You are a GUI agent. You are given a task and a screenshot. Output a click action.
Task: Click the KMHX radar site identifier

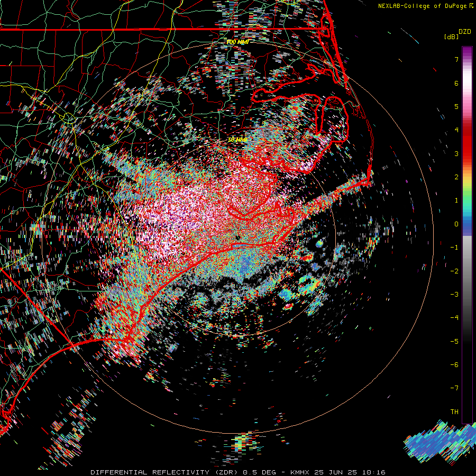[x=300, y=472]
